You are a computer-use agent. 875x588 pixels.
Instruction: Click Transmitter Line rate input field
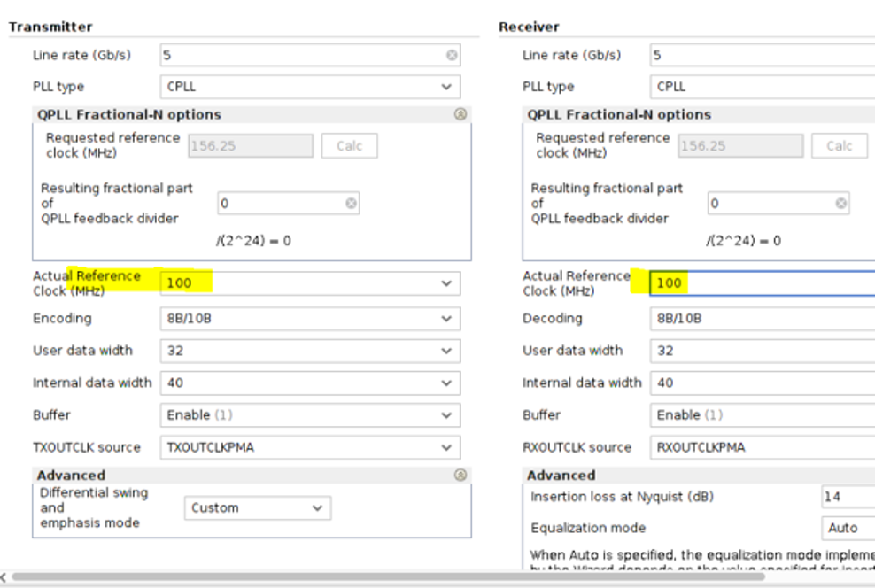point(310,55)
